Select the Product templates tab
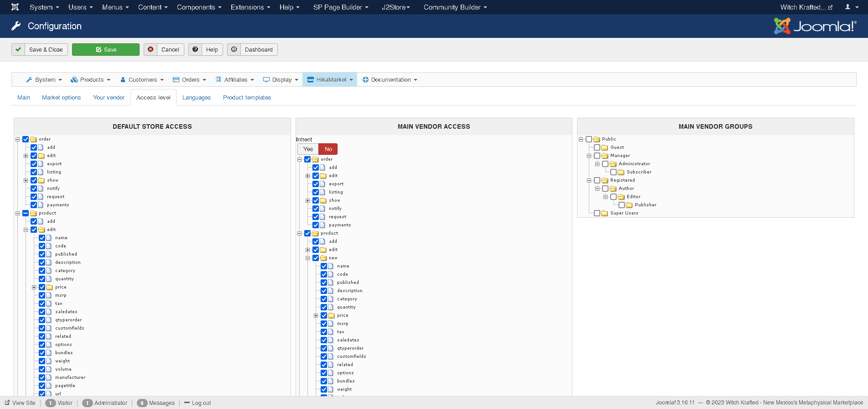The image size is (868, 409). [247, 97]
